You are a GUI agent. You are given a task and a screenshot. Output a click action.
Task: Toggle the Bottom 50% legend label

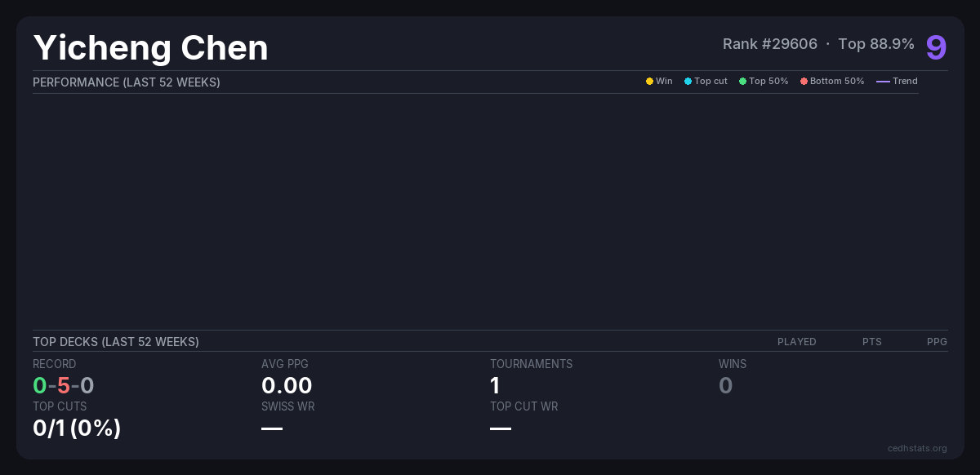coord(837,82)
